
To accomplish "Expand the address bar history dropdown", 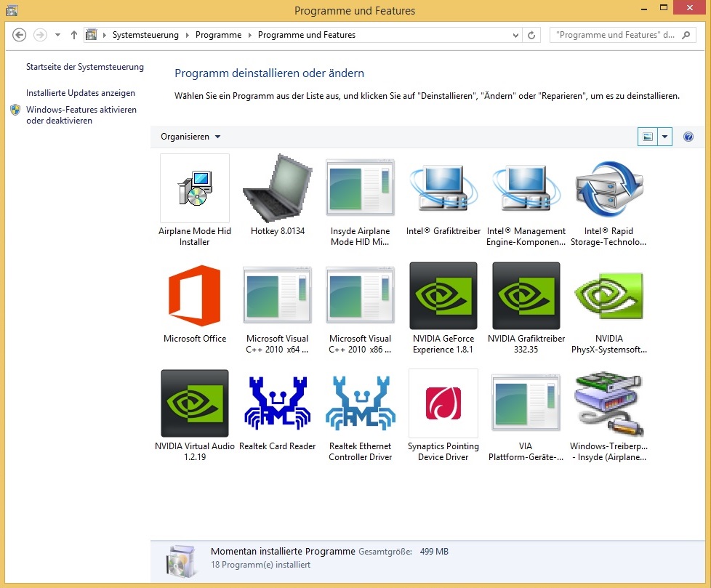I will tap(515, 35).
